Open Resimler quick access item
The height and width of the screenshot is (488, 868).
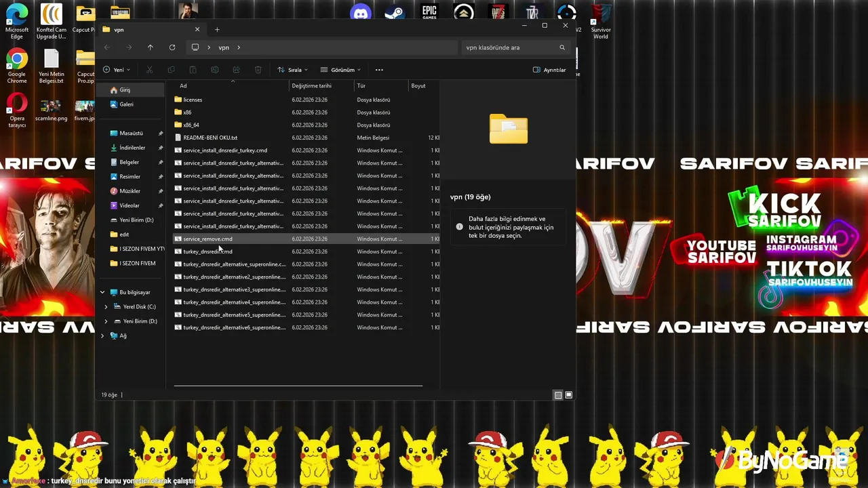click(x=131, y=177)
